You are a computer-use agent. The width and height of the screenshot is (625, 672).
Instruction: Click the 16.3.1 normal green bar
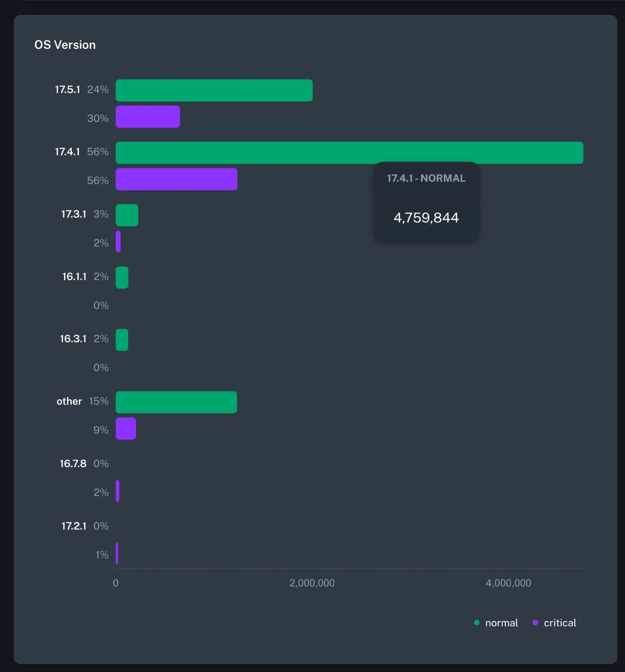point(122,340)
